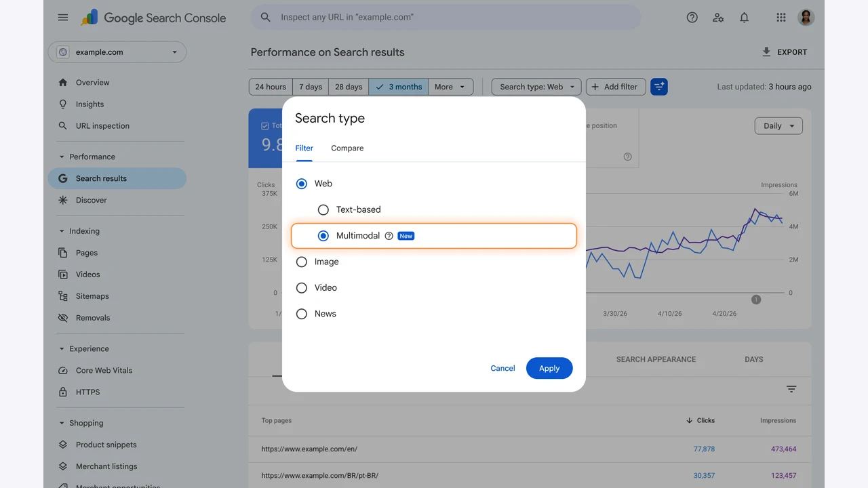Select the Image search type
The width and height of the screenshot is (868, 488).
tap(302, 262)
